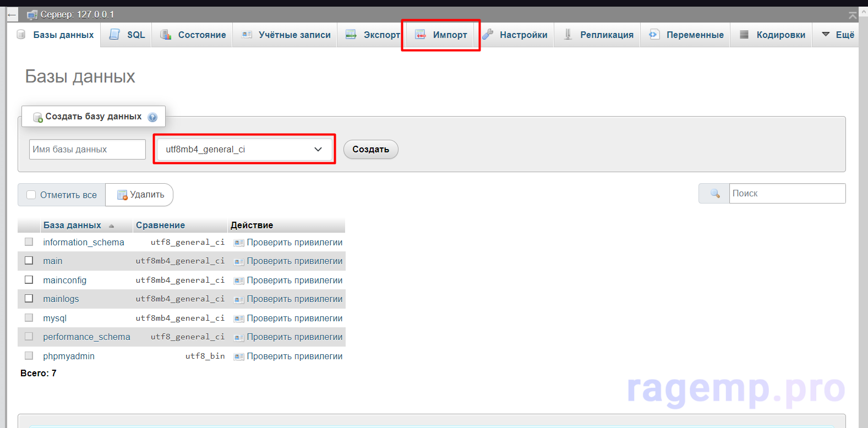Sort by the База данных column header
This screenshot has width=868, height=428.
tap(72, 225)
